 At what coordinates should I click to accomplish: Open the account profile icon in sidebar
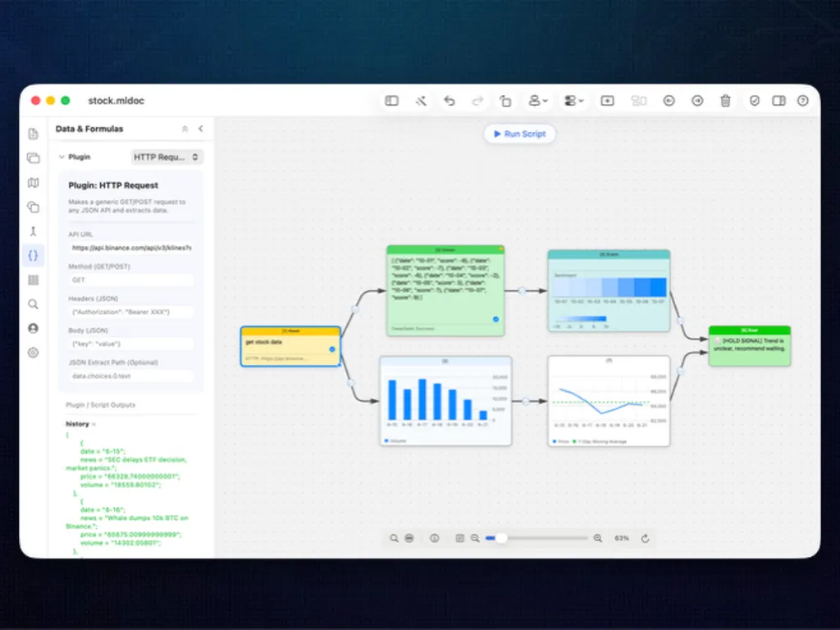(33, 328)
